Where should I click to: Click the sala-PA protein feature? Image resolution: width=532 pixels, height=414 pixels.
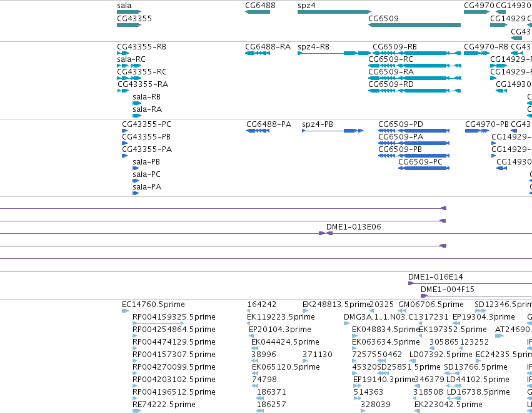(136, 193)
